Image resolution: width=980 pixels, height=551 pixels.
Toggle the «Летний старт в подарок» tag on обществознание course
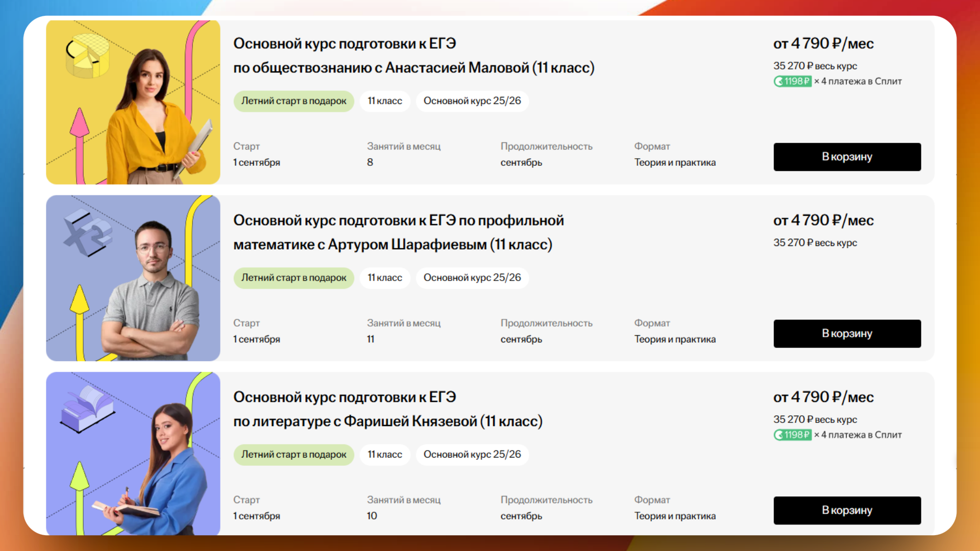(x=293, y=101)
